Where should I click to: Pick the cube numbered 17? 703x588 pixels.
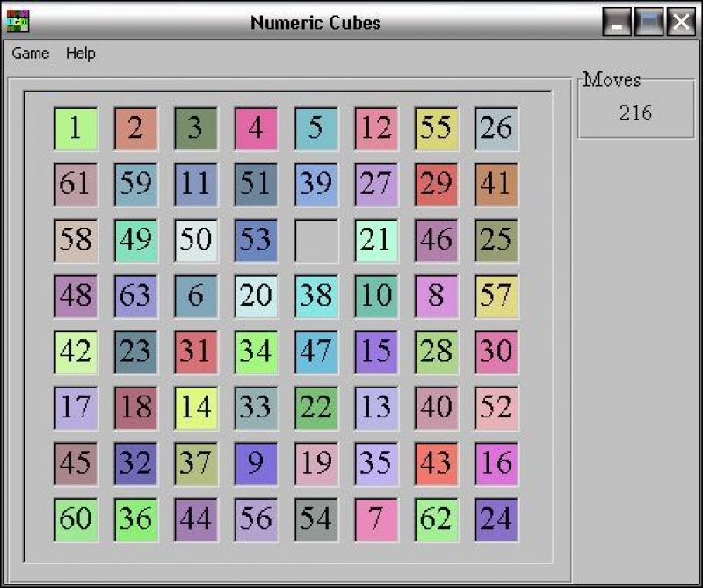[76, 409]
